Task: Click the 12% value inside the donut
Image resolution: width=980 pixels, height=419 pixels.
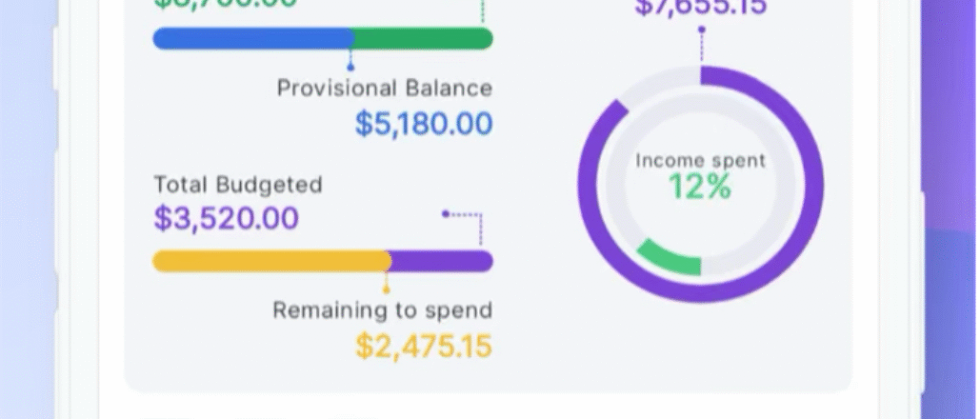Action: 700,187
